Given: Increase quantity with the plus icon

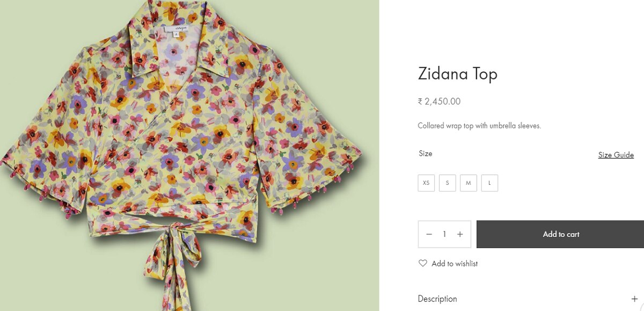Looking at the screenshot, I should click(x=460, y=234).
